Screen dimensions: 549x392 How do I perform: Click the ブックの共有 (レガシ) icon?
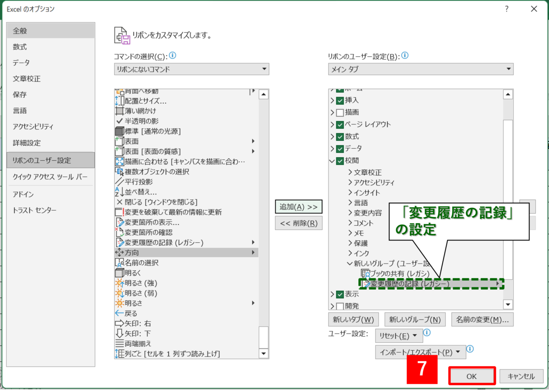(x=365, y=274)
